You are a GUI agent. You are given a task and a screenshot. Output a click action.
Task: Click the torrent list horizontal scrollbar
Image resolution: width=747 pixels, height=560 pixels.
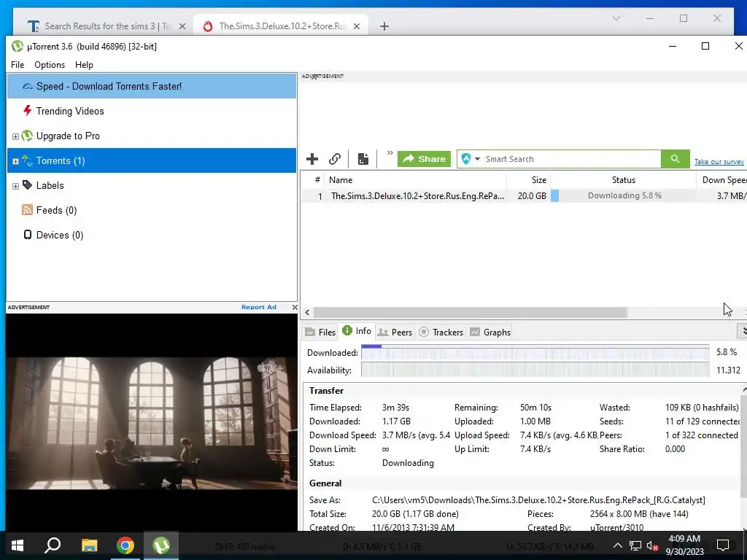point(471,312)
